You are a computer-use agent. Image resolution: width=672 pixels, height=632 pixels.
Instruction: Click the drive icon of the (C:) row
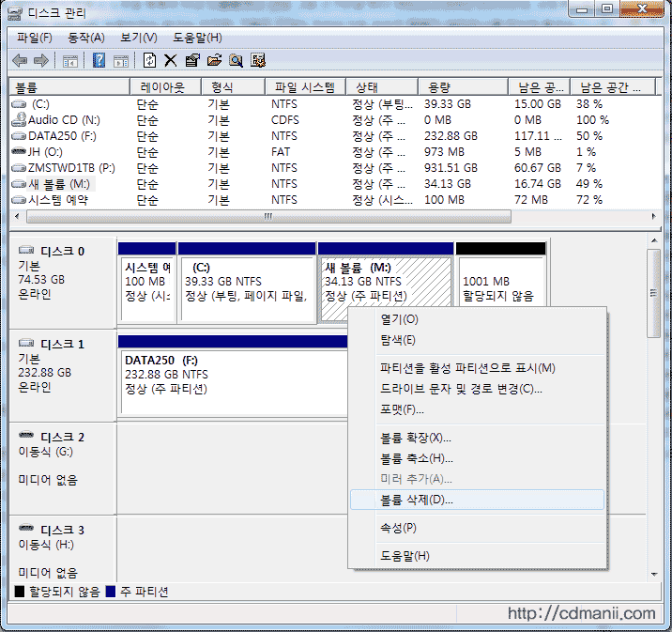19,104
